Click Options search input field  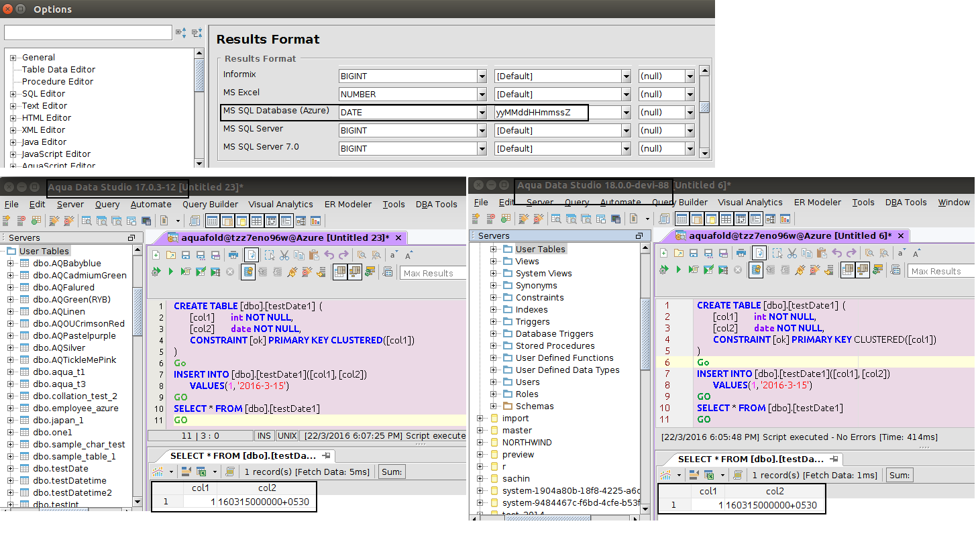click(x=88, y=32)
